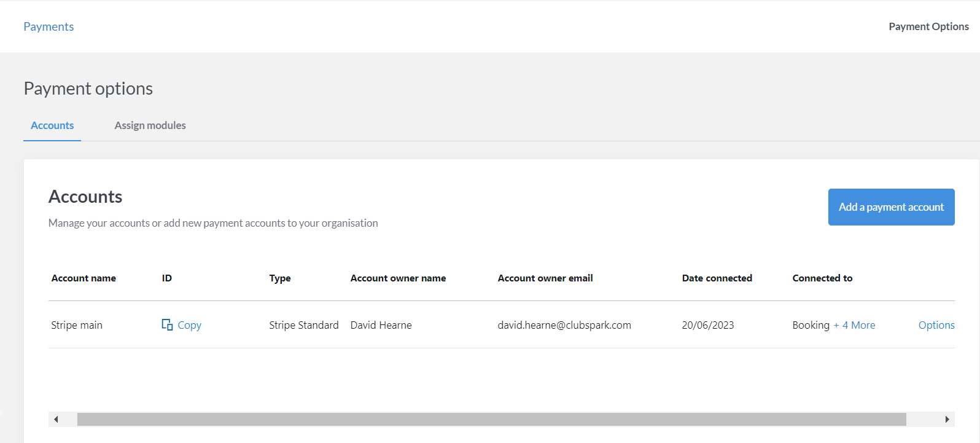Open Options for the Stripe main account
The image size is (980, 443).
936,325
